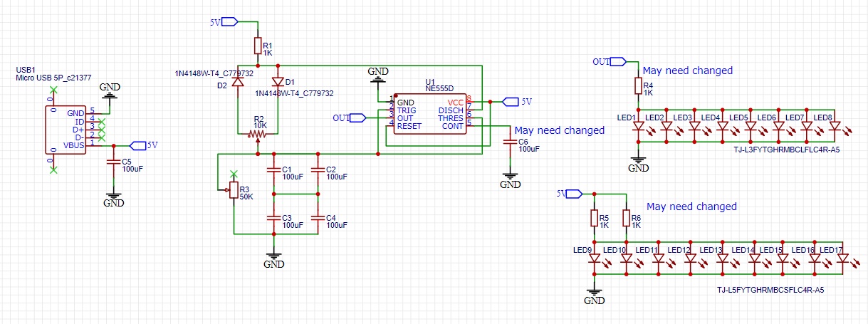Select the U1 NE555D timer chip body

pyautogui.click(x=429, y=113)
